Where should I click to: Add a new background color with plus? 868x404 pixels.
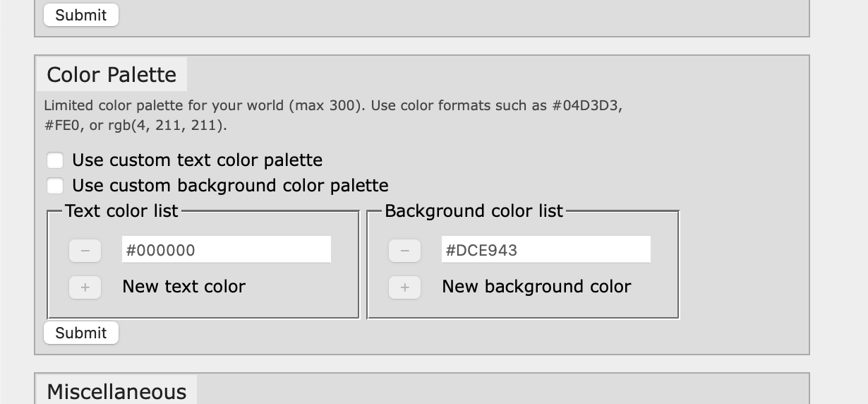404,287
